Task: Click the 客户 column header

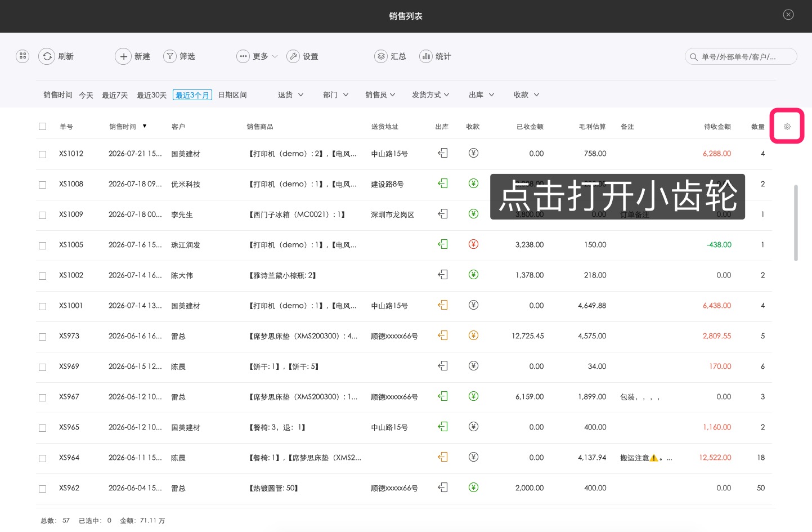Action: (178, 127)
